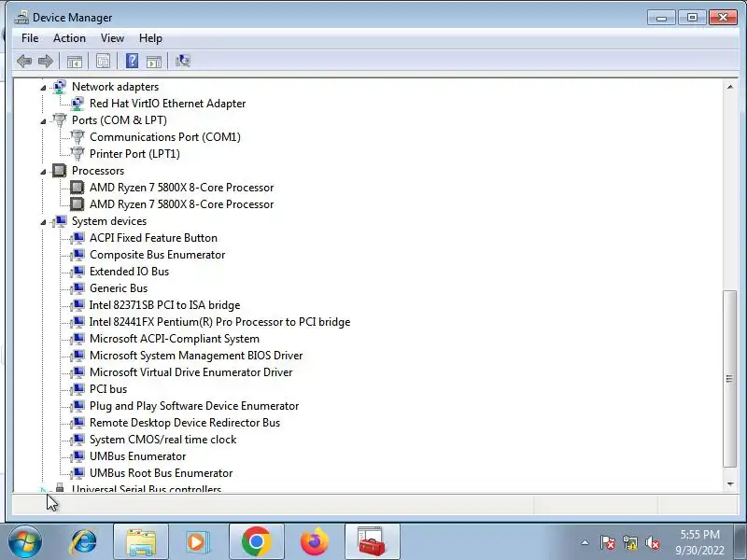Collapse the Processors category
747x560 pixels.
pos(43,172)
